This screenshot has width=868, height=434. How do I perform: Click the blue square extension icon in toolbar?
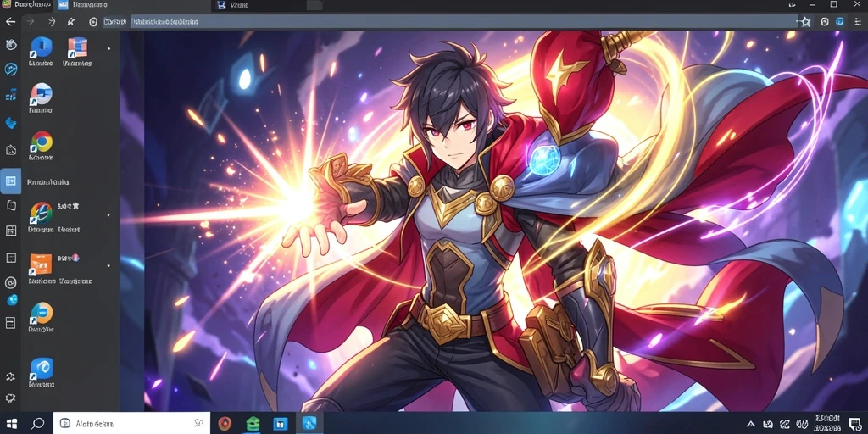point(840,21)
